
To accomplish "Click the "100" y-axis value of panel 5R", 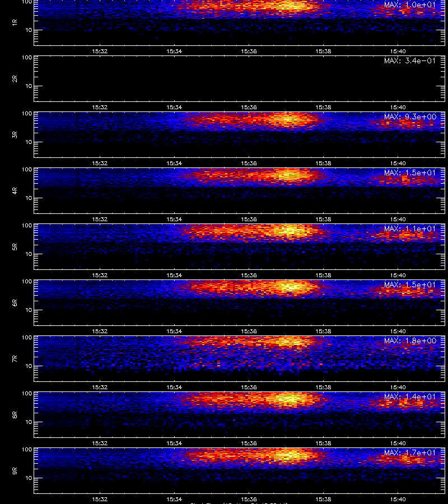I will pyautogui.click(x=27, y=226).
